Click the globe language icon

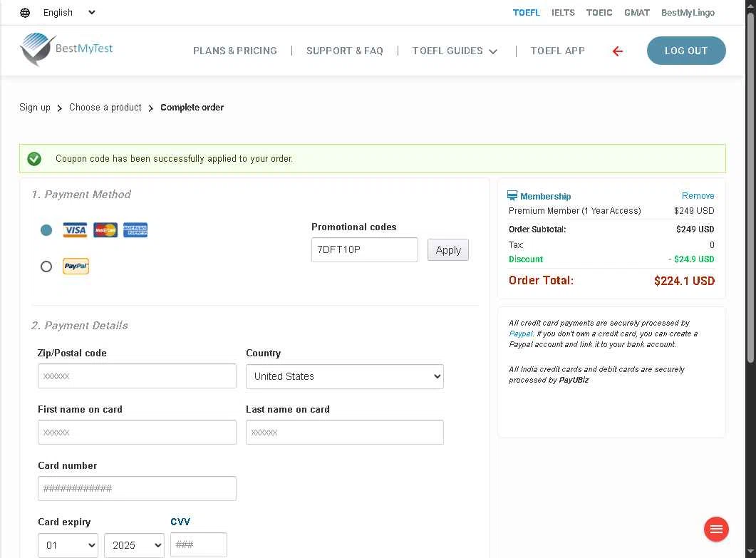pyautogui.click(x=25, y=13)
